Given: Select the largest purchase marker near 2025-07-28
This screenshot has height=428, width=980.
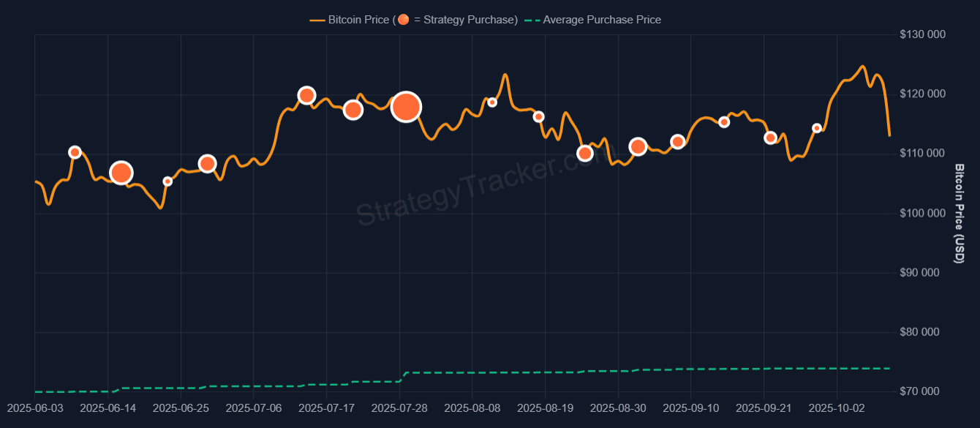Looking at the screenshot, I should click(x=406, y=107).
